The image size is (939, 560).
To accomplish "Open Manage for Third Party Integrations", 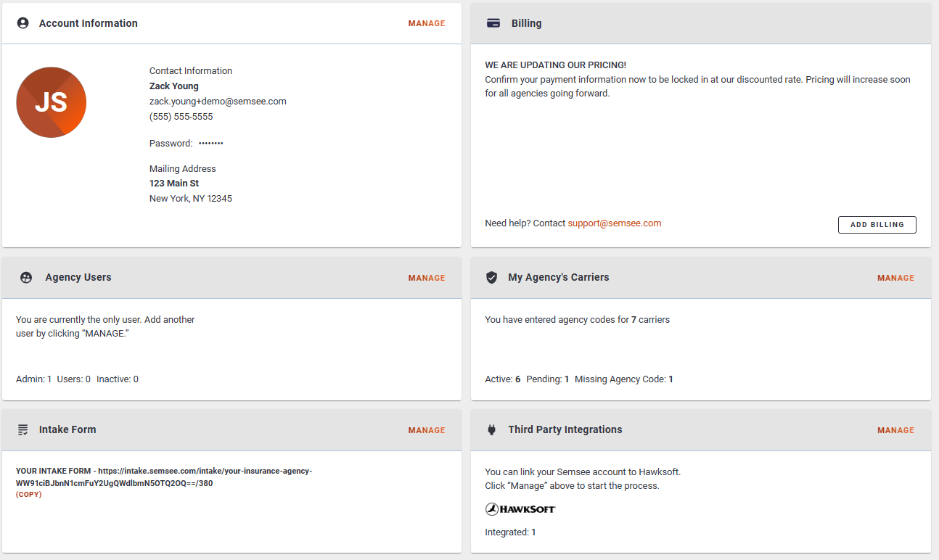I will 895,430.
